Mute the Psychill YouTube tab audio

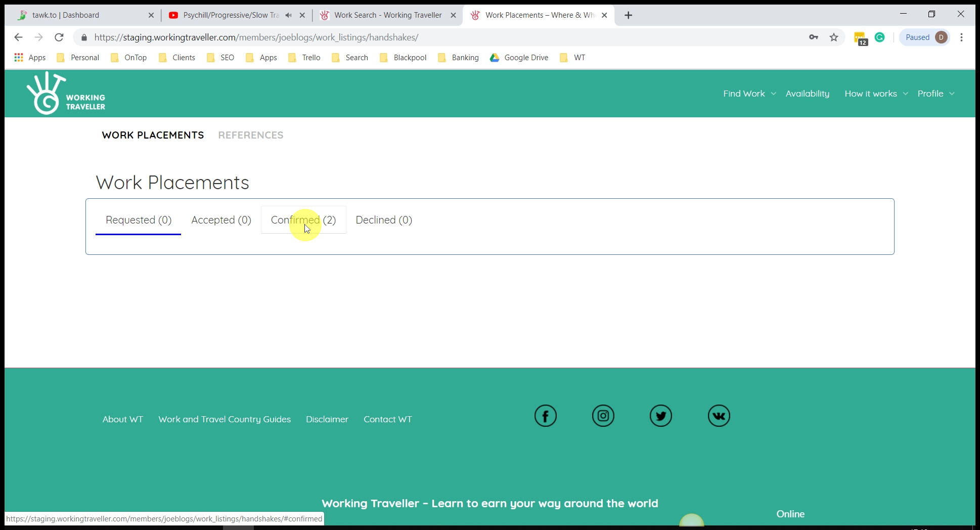click(x=288, y=15)
